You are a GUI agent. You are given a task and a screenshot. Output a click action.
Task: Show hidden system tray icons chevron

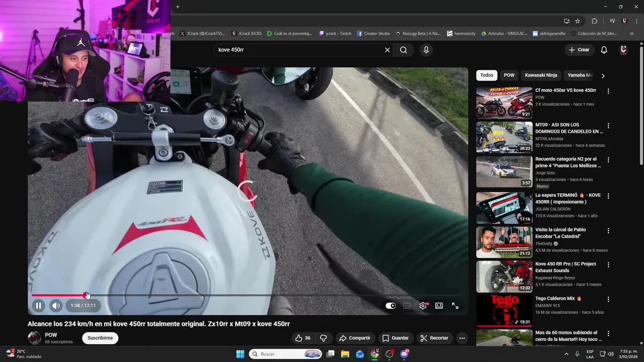click(566, 354)
